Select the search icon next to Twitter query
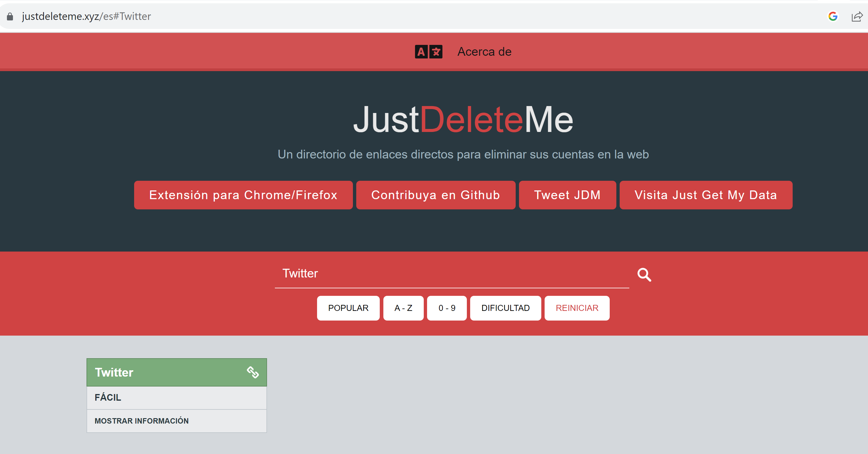This screenshot has width=868, height=454. [644, 274]
